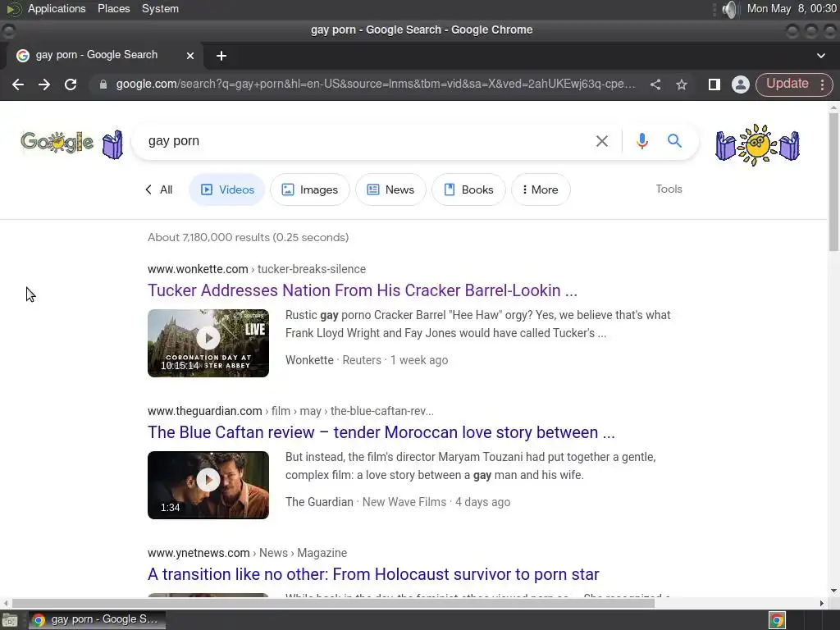Share this page icon
The width and height of the screenshot is (840, 630).
pyautogui.click(x=655, y=84)
